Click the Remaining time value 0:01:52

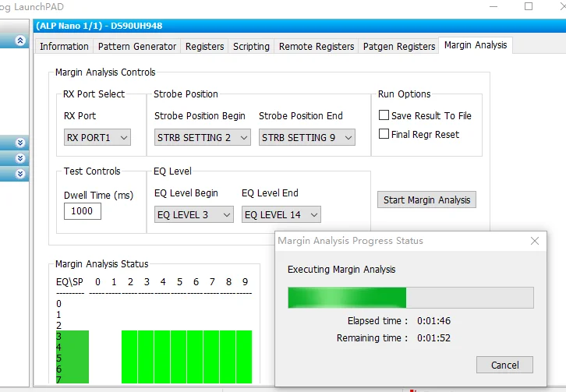(x=433, y=338)
